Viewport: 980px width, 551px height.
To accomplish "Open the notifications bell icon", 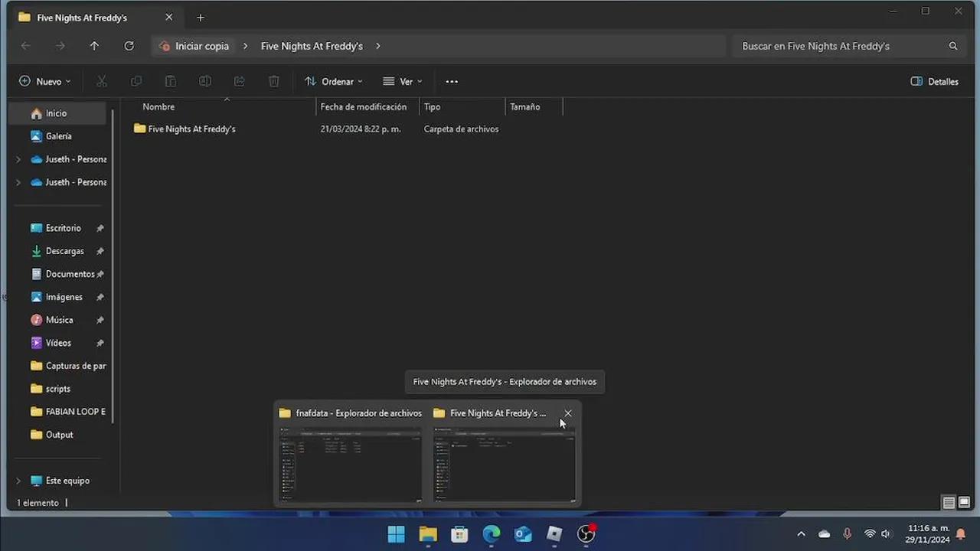I will 961,534.
